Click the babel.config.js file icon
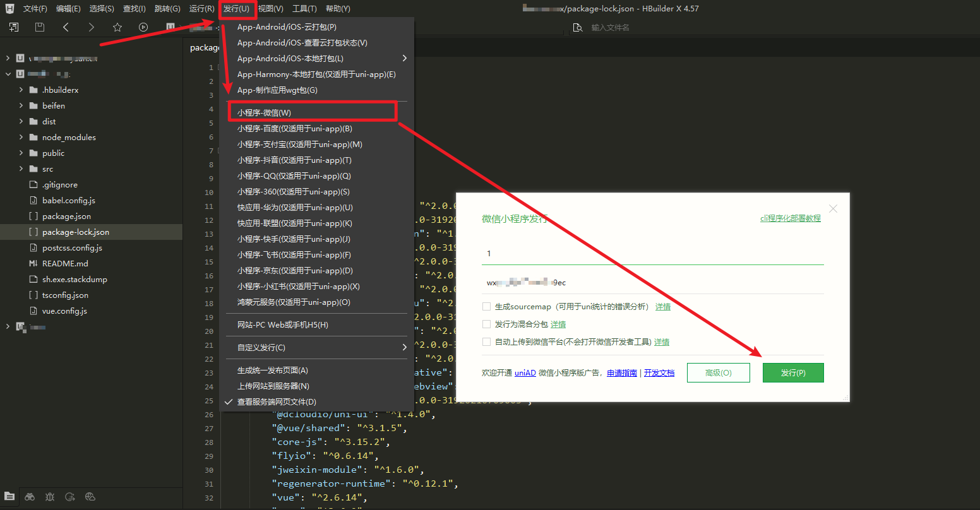 (x=34, y=201)
